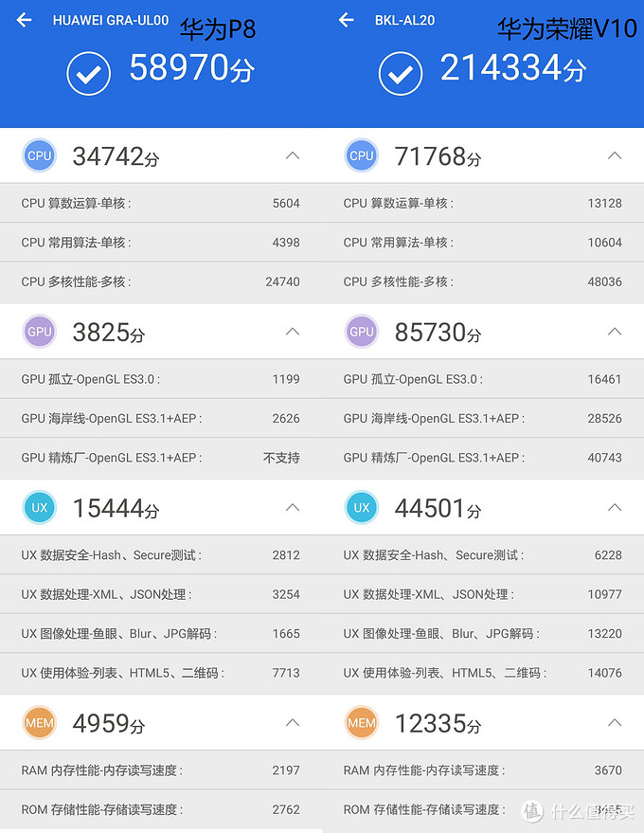
Task: Select UX 使用体验 value 14076
Action: pos(605,673)
